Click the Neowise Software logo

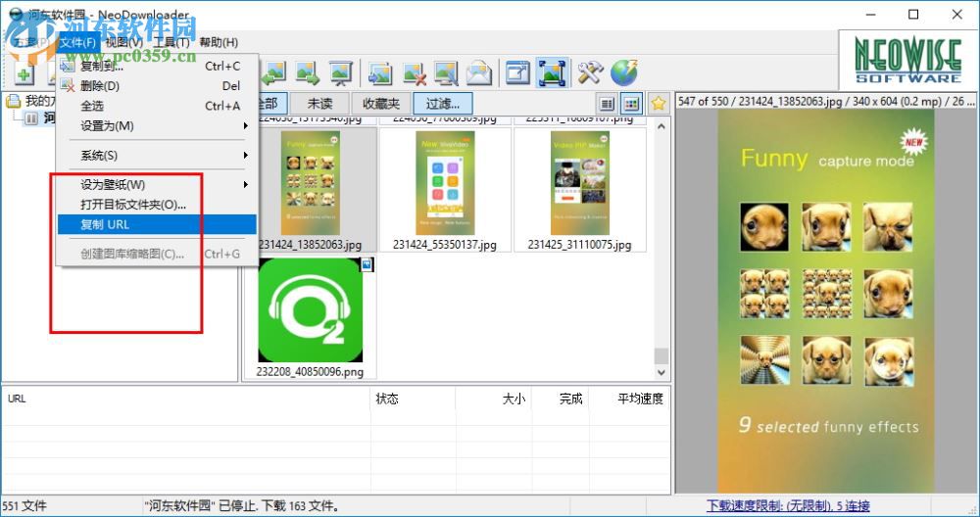(x=908, y=61)
